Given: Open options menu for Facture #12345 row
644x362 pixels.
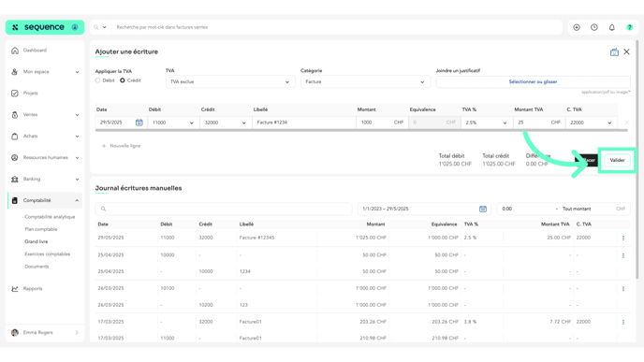Looking at the screenshot, I should 623,238.
